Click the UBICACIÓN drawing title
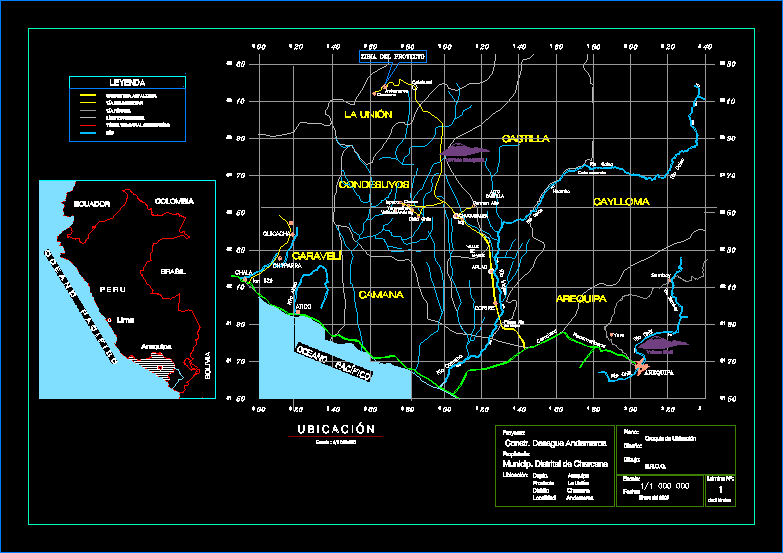This screenshot has height=553, width=783. tap(336, 429)
